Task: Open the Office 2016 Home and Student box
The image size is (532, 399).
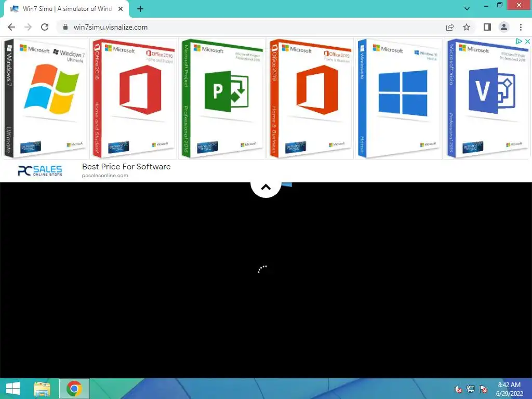Action: tap(134, 98)
